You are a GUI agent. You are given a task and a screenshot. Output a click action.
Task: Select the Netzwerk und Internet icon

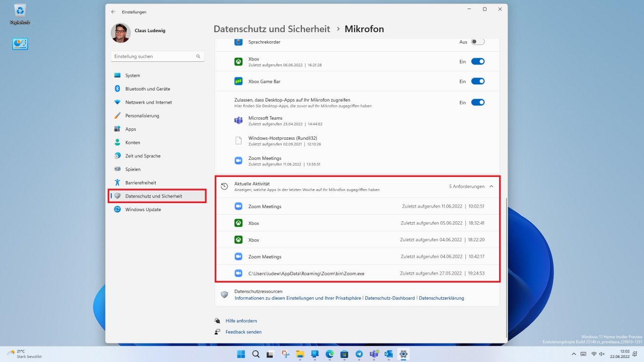pyautogui.click(x=117, y=102)
